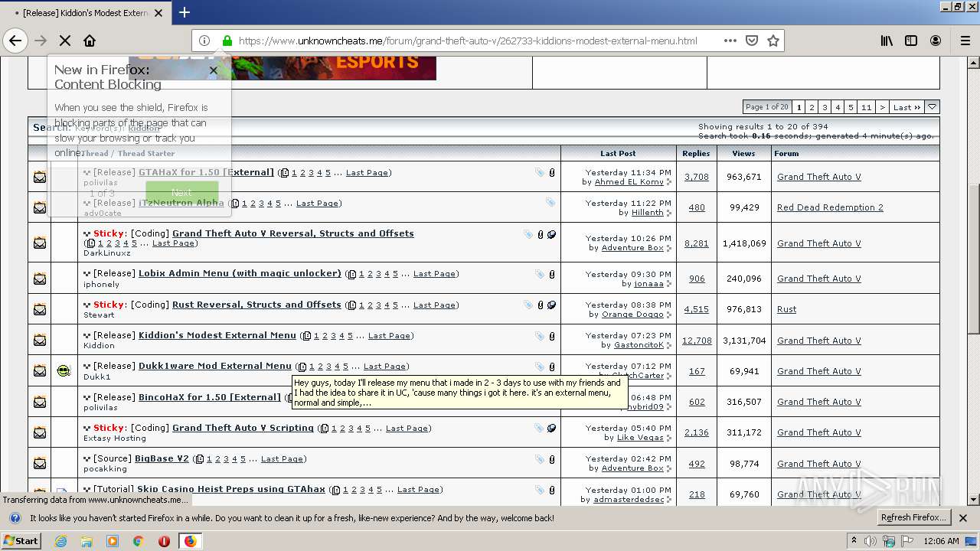Open Windows Media Player from taskbar
This screenshot has width=980, height=551.
[113, 541]
